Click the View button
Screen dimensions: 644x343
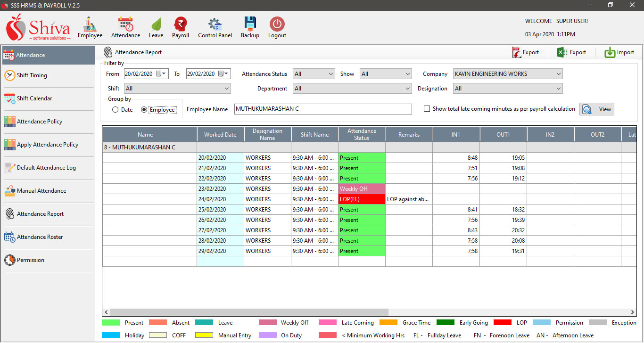597,109
